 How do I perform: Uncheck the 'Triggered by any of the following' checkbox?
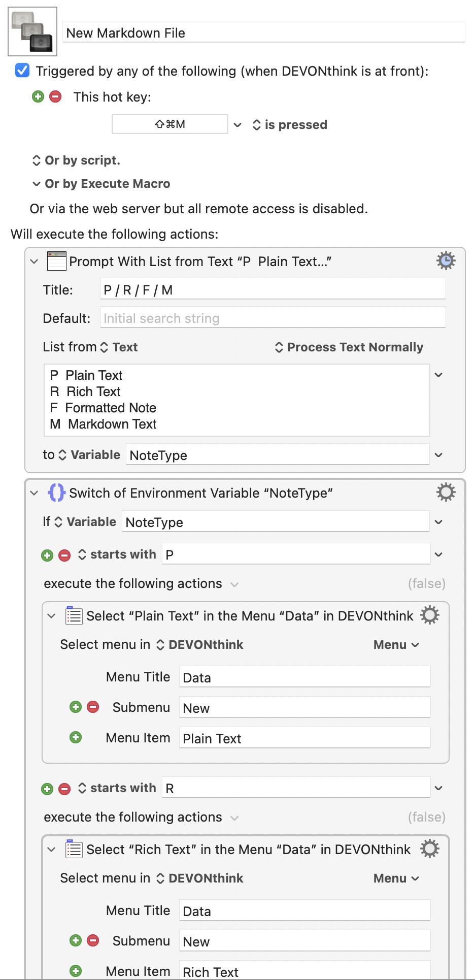point(22,70)
